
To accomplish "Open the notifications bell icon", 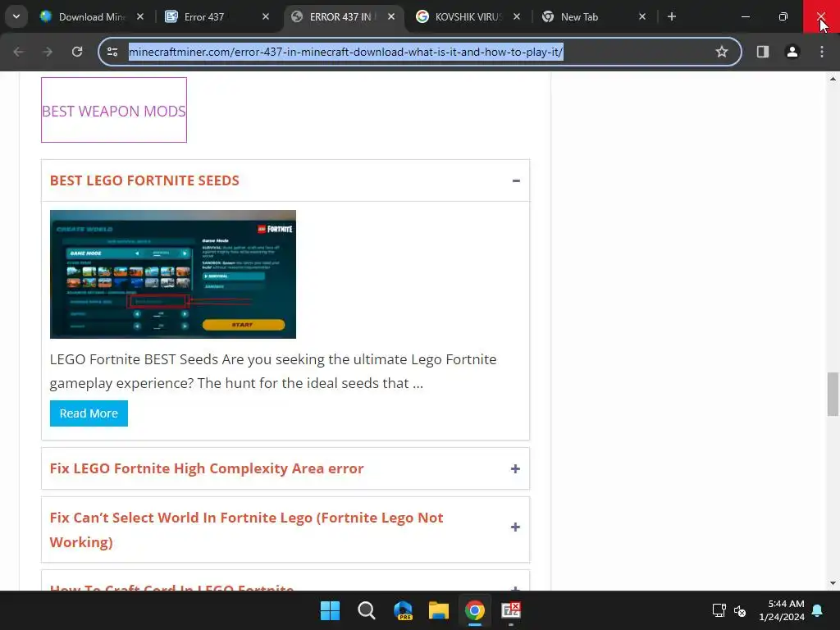I will [818, 610].
